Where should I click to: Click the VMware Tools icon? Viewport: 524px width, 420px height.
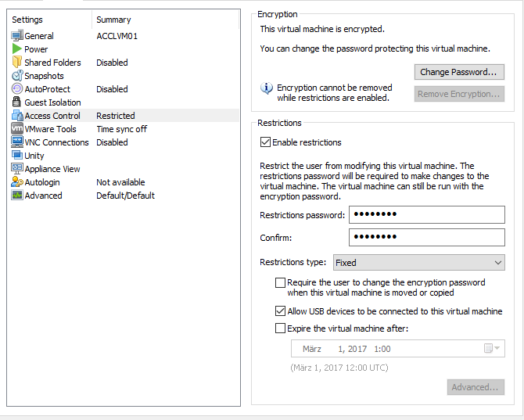(x=17, y=129)
